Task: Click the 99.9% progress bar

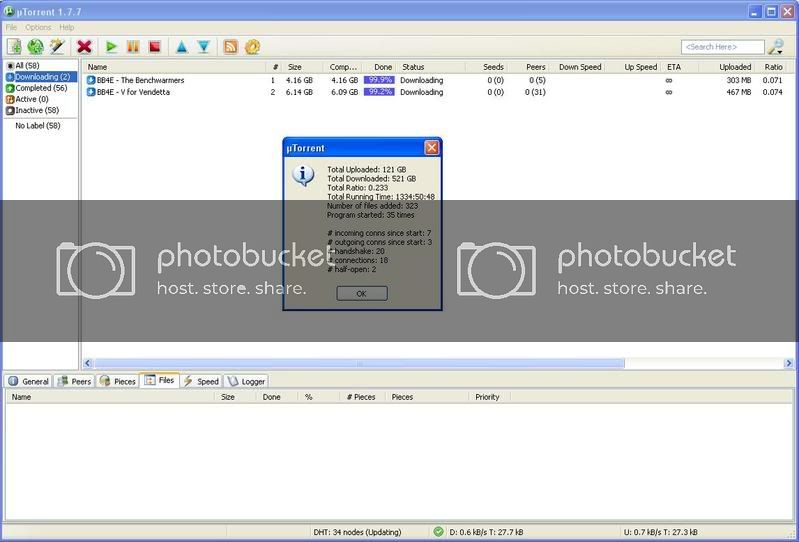Action: (x=379, y=80)
